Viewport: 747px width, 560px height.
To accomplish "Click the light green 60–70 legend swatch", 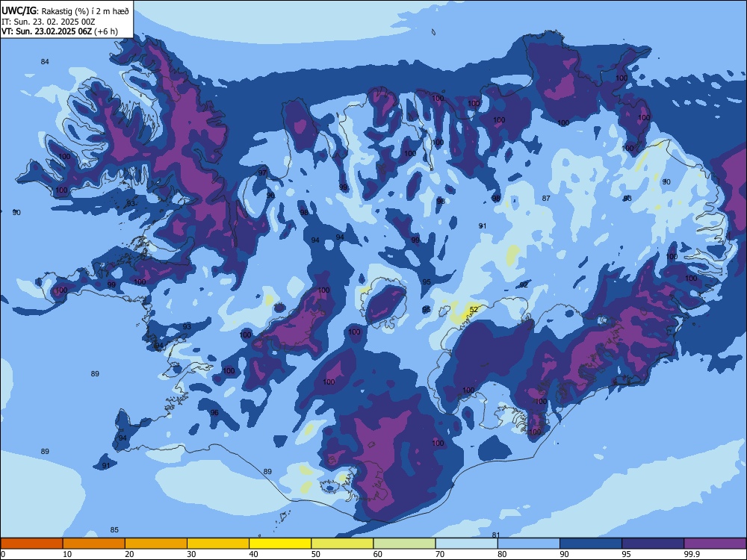I will point(404,544).
